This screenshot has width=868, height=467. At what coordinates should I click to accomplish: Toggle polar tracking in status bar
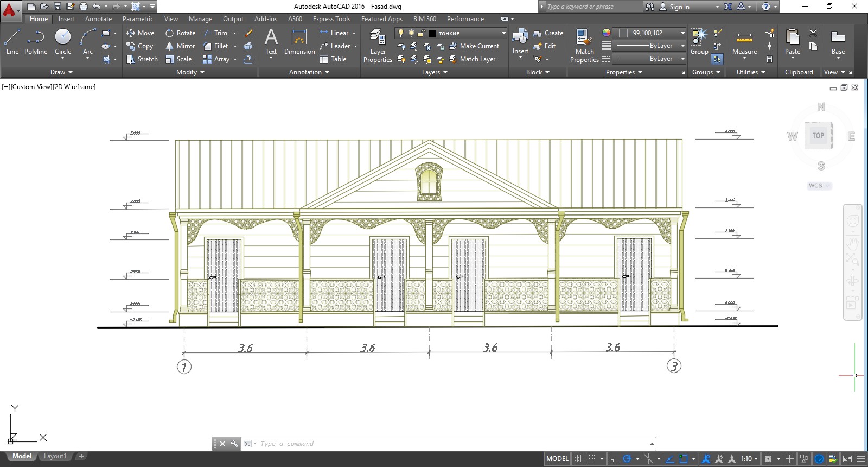tap(627, 459)
